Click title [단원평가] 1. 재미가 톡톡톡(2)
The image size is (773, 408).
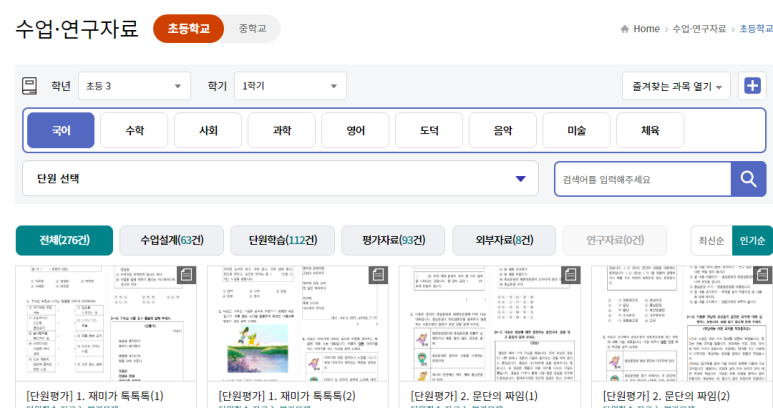click(287, 396)
